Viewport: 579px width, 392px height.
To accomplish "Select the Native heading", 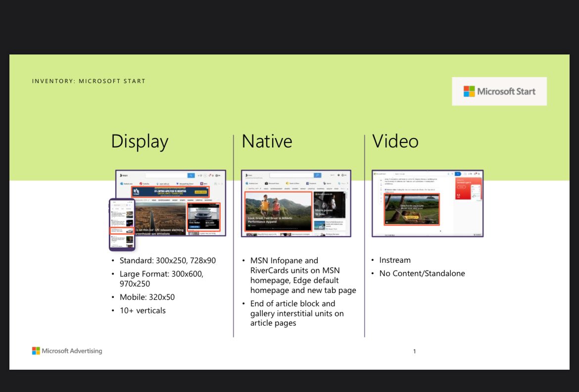I will click(x=267, y=141).
